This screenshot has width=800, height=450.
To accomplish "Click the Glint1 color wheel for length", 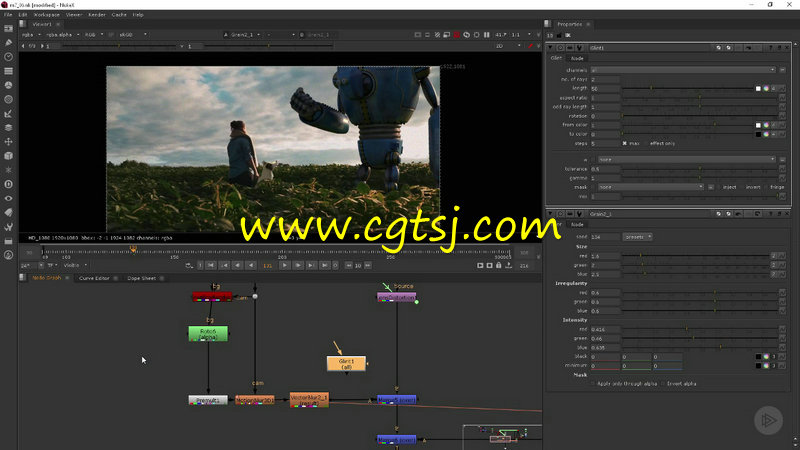I will click(x=766, y=88).
